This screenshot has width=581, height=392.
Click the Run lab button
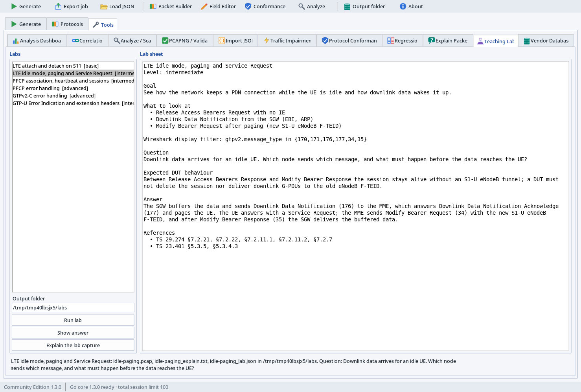73,320
